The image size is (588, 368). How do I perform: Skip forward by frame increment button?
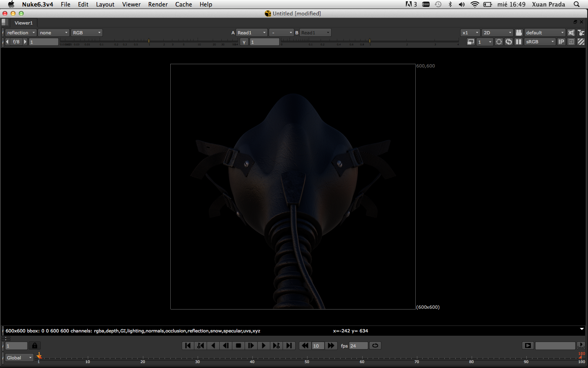[x=331, y=346]
